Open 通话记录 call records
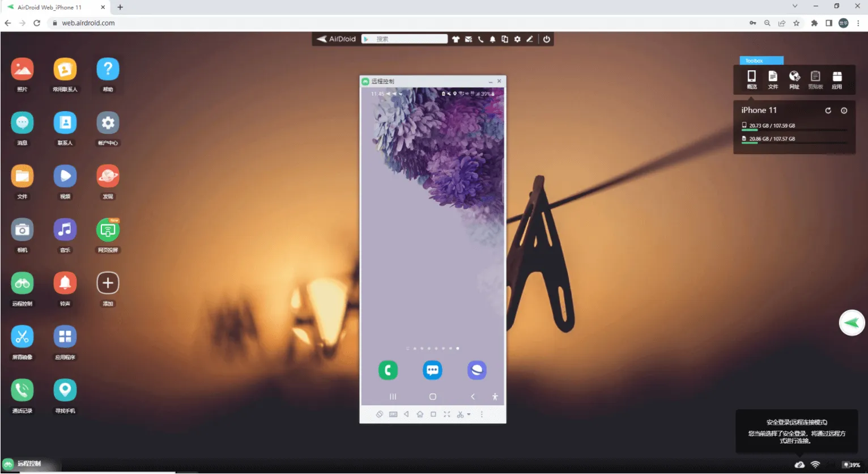This screenshot has width=868, height=474. click(22, 390)
